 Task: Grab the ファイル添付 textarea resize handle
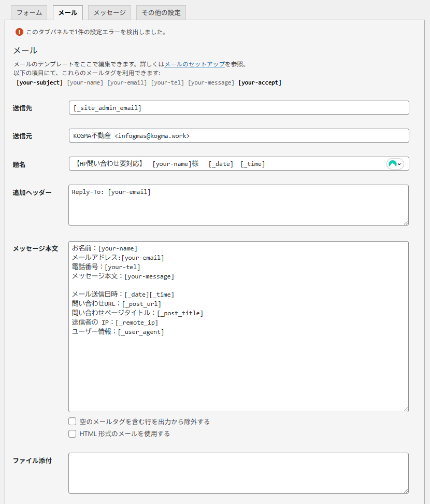click(405, 490)
